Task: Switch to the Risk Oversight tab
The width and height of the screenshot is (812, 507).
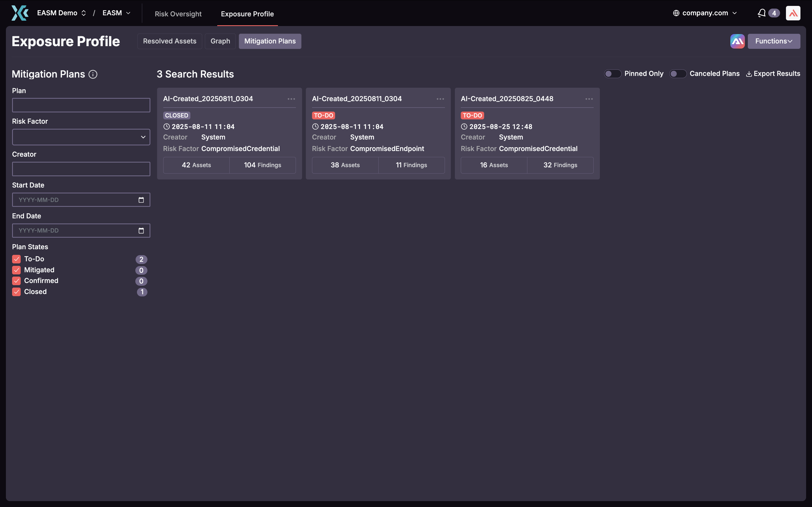Action: (178, 14)
